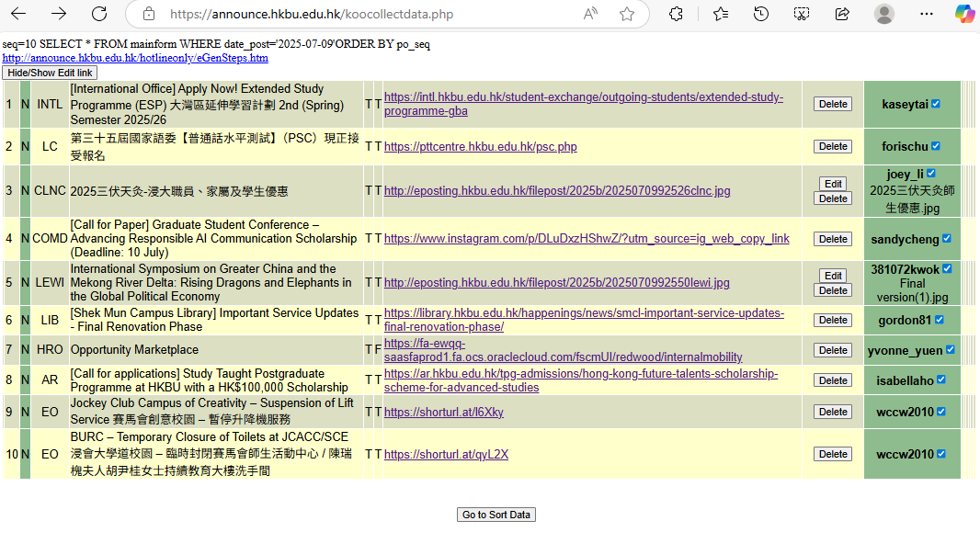Image resolution: width=980 pixels, height=555 pixels.
Task: Select the 'COMD' department cell
Action: click(x=50, y=238)
